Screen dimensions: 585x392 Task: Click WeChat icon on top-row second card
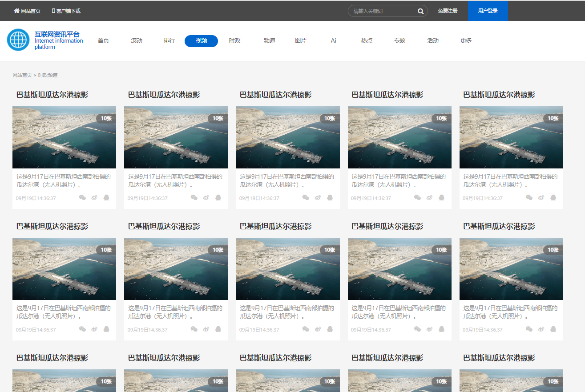point(194,198)
